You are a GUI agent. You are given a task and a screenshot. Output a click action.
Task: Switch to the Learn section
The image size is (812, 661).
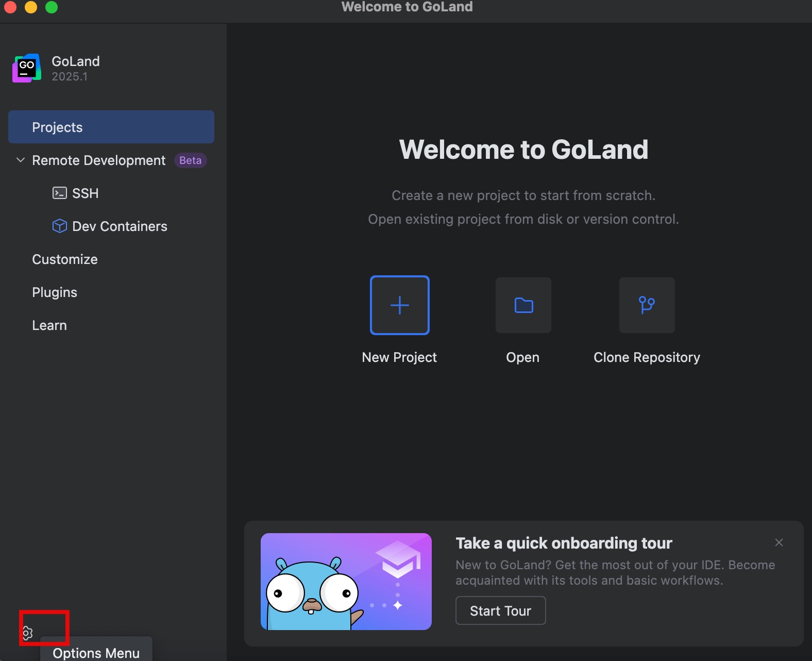pos(49,325)
